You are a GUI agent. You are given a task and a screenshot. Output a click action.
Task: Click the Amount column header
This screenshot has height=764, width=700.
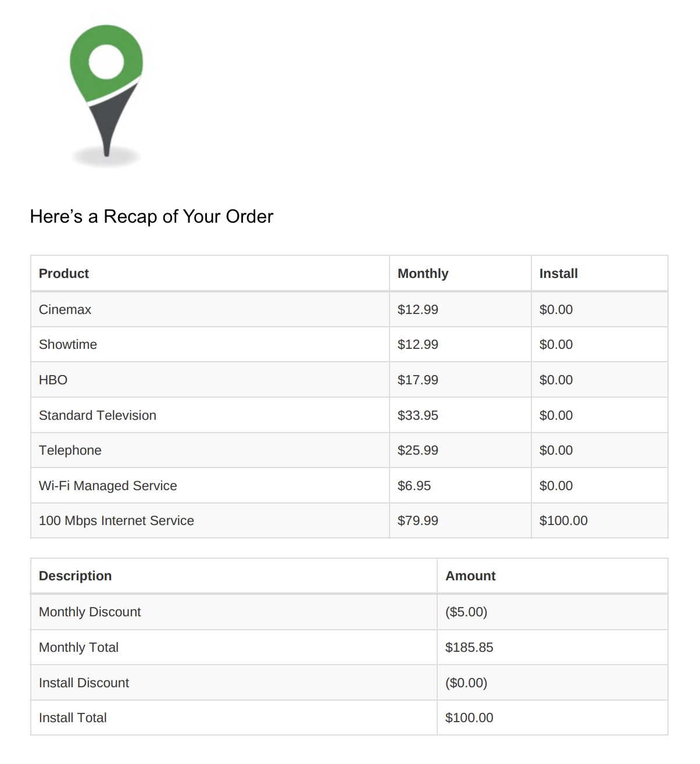pyautogui.click(x=470, y=576)
